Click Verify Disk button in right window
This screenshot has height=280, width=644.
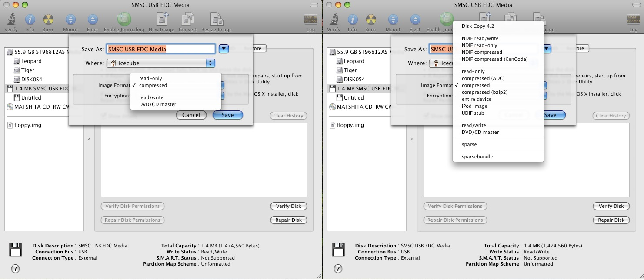point(611,206)
